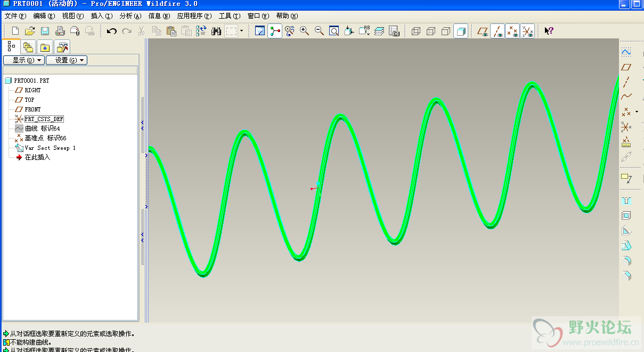Viewport: 644px width, 352px height.
Task: Open the Find binoculars tool
Action: 216,31
